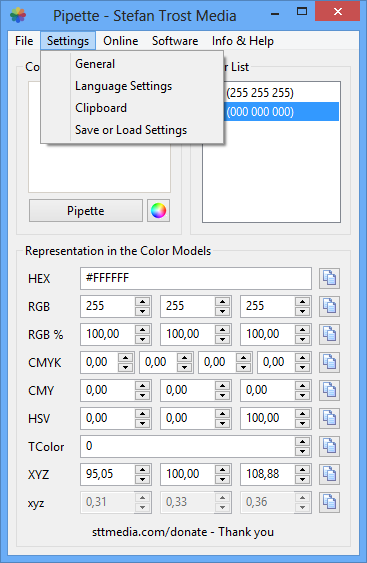The width and height of the screenshot is (367, 563).
Task: Increase the third CMY value
Action: pyautogui.click(x=303, y=386)
